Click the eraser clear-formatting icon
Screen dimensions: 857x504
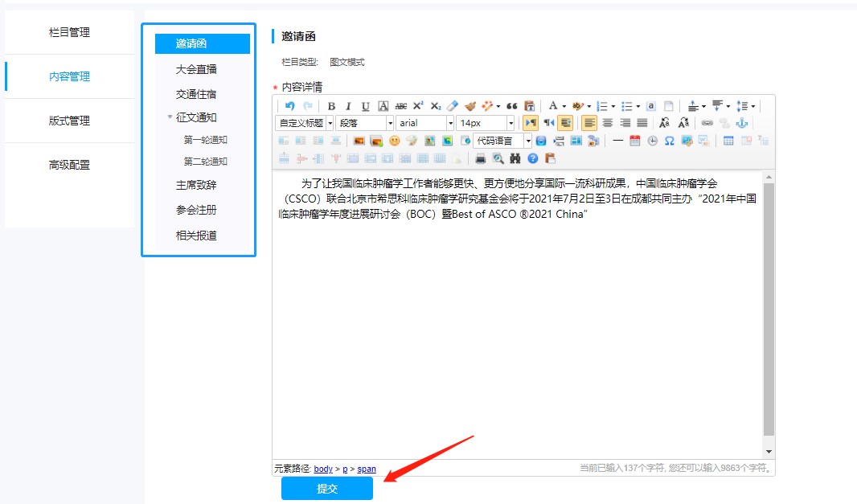[x=453, y=106]
